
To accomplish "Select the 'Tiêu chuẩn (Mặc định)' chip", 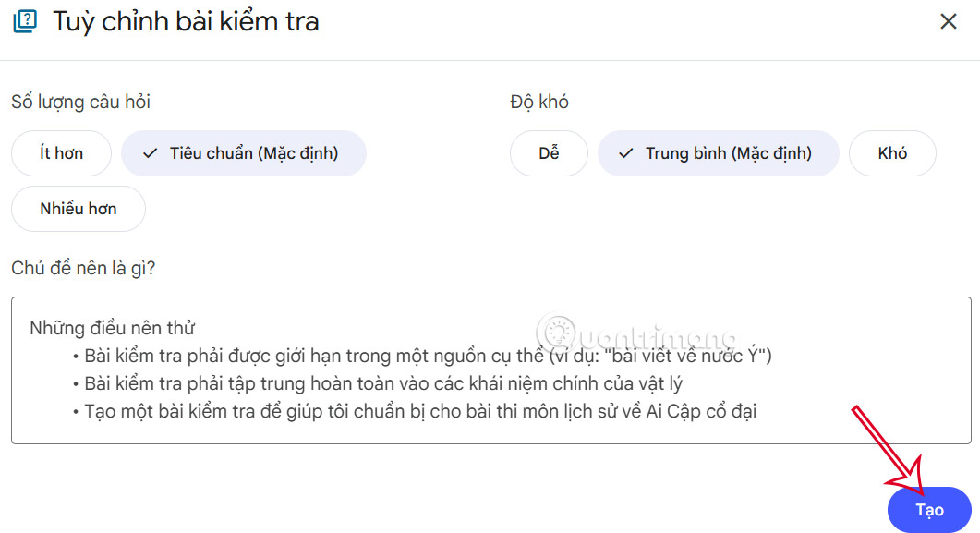I will point(244,153).
